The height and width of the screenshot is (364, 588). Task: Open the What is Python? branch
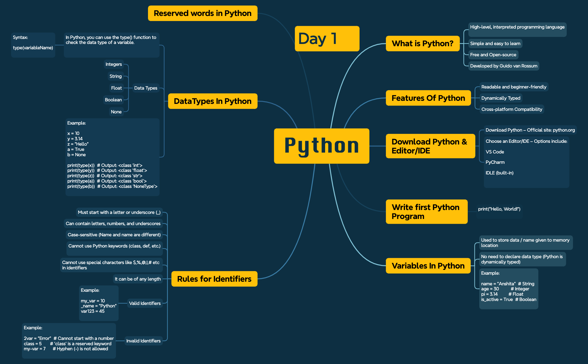coord(423,43)
